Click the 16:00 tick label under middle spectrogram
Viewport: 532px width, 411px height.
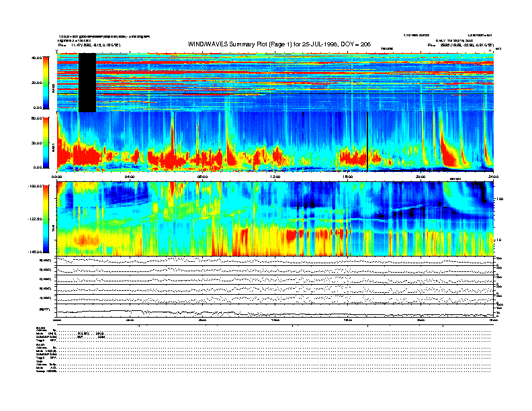(x=348, y=177)
